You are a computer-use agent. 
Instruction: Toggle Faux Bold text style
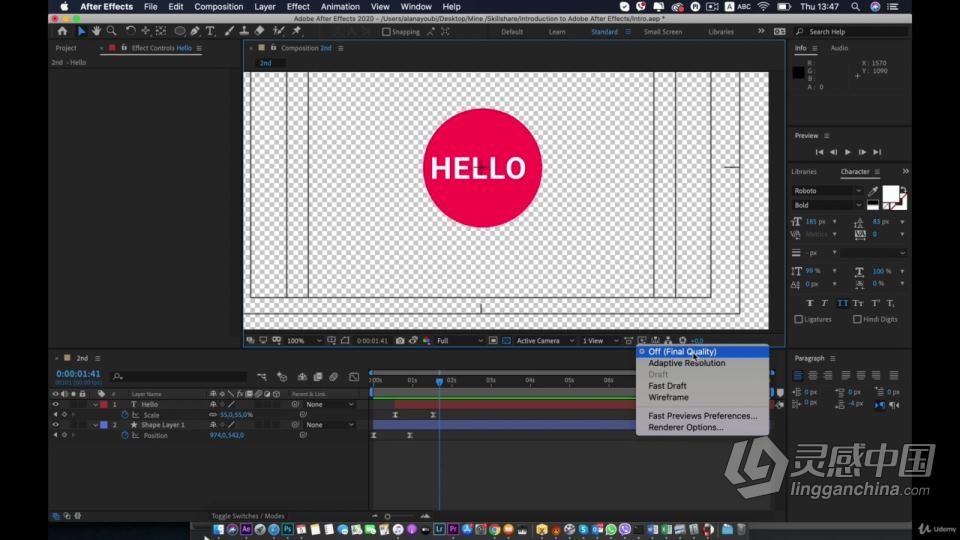(x=810, y=303)
